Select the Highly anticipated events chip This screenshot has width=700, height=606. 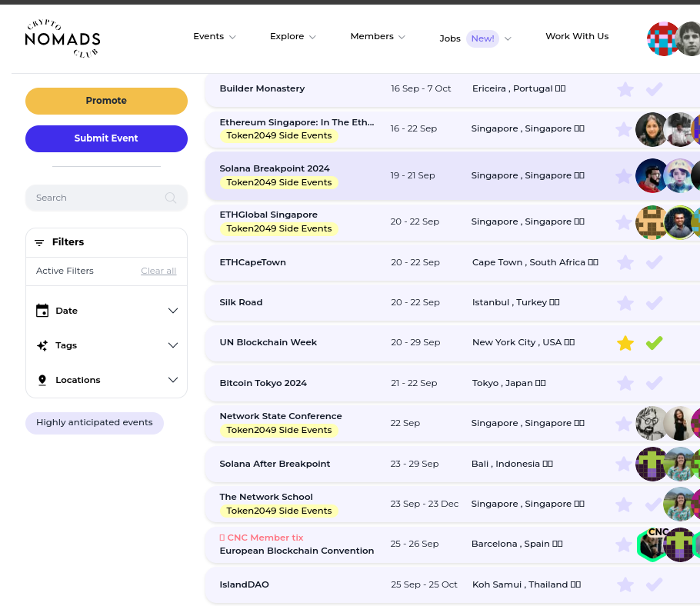point(95,423)
